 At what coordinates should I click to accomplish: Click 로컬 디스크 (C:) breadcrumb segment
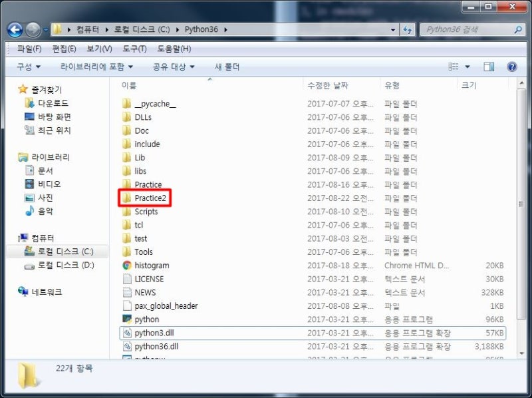coord(142,29)
